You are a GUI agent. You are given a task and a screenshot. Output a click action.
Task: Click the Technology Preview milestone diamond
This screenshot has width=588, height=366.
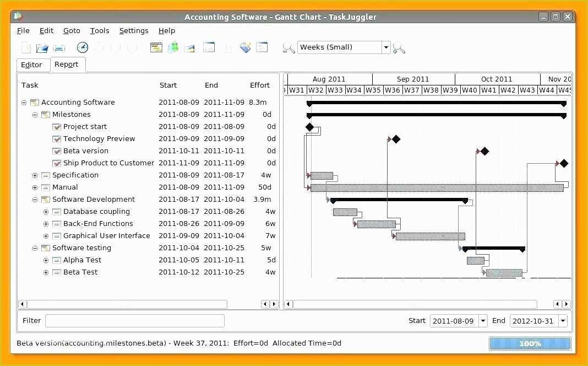(396, 139)
